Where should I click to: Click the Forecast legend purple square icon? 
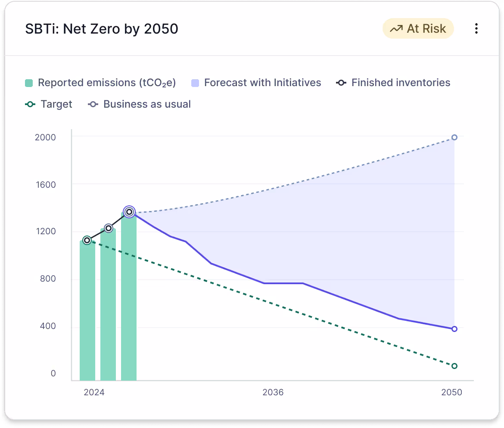(x=195, y=83)
